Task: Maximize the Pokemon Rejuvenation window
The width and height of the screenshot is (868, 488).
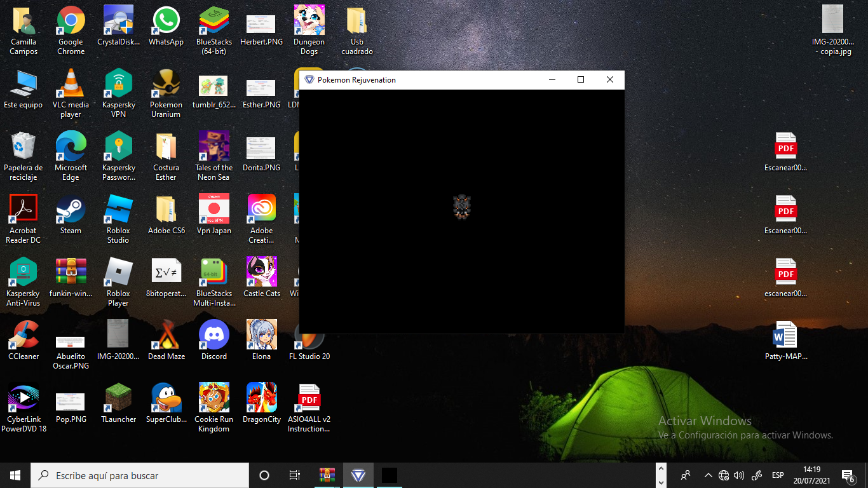Action: [580, 79]
